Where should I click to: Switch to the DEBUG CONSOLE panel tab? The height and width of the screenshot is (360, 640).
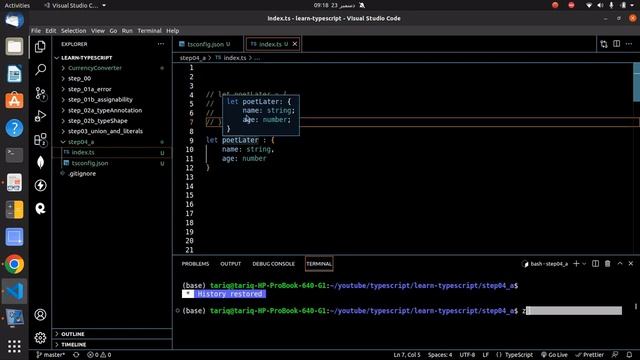click(x=273, y=264)
